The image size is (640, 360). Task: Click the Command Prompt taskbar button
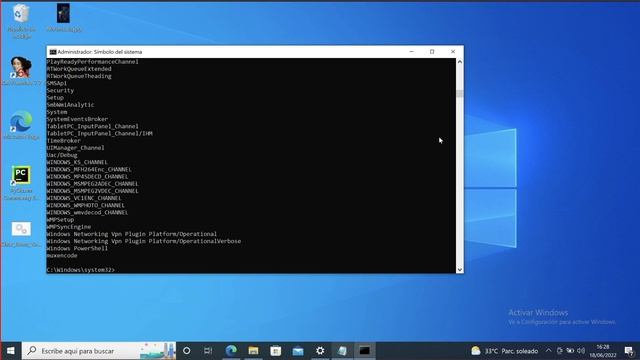coord(364,351)
